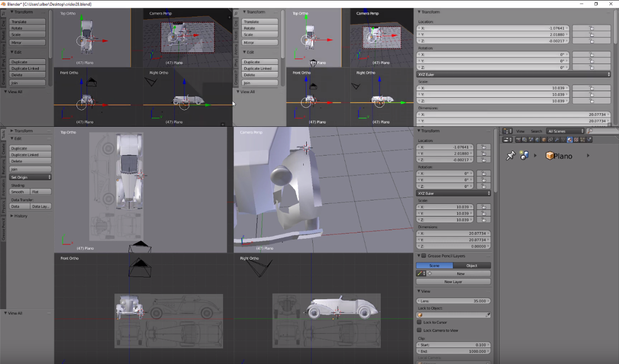Click the plus icon on the Grease Pencil New button
Screen dimensions: 619x364
click(430, 273)
